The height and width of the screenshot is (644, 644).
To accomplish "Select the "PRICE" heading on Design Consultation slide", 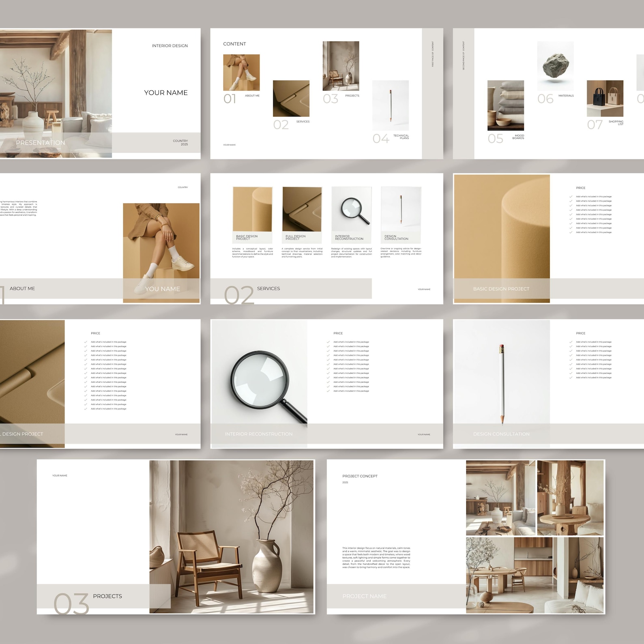I will (x=581, y=333).
